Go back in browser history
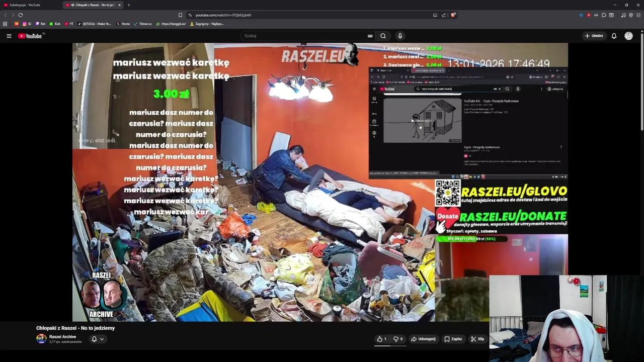The height and width of the screenshot is (362, 644). 6,15
